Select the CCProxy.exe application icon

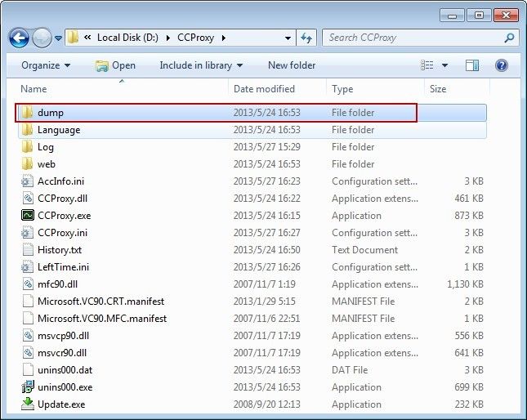[x=28, y=216]
